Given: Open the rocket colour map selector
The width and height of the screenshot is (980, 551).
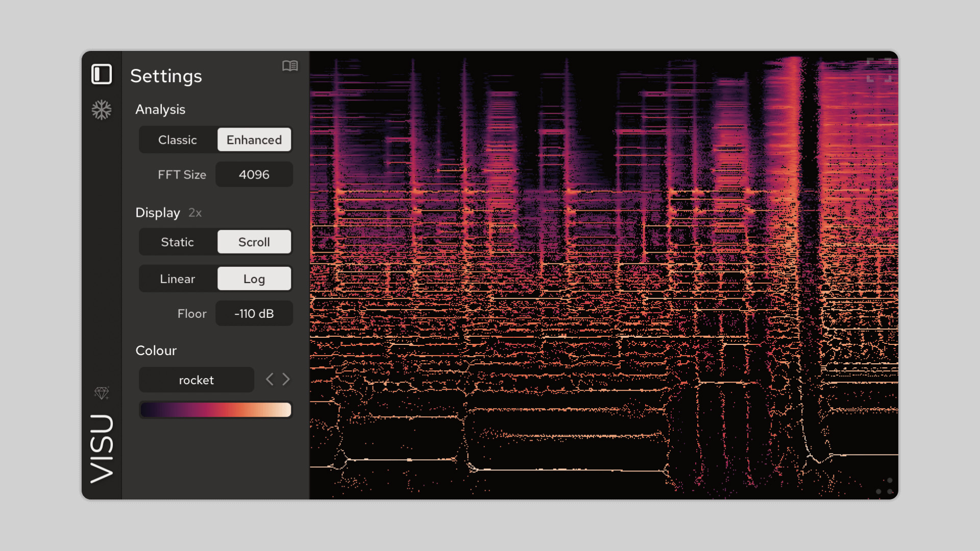Looking at the screenshot, I should click(197, 380).
